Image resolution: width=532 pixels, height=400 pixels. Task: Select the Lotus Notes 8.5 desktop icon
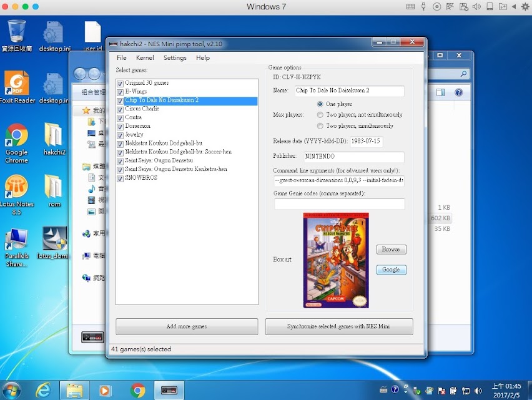(16, 195)
